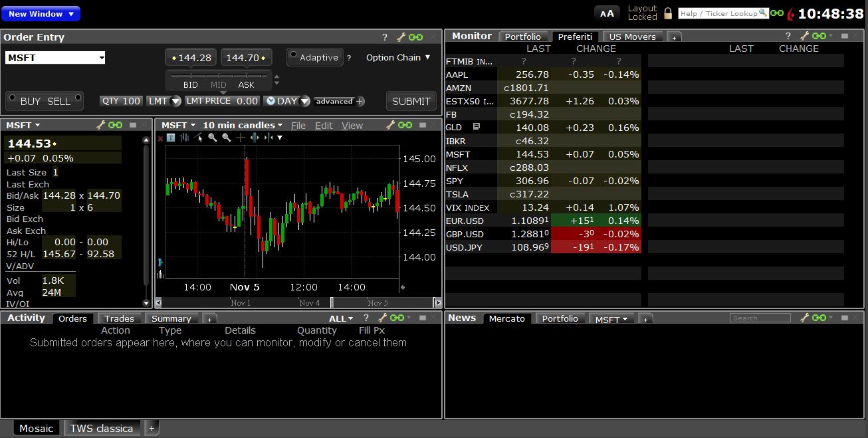Viewport: 868px width, 438px height.
Task: Toggle the crosshair tool
Action: [x=241, y=138]
